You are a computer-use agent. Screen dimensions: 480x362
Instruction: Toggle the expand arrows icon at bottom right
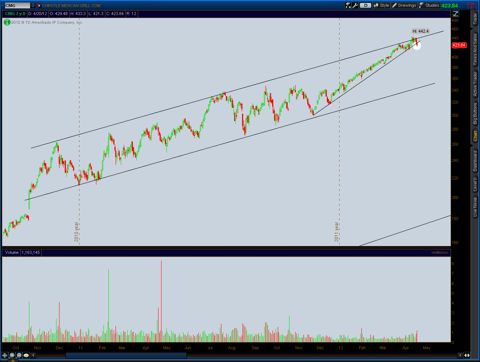(467, 355)
